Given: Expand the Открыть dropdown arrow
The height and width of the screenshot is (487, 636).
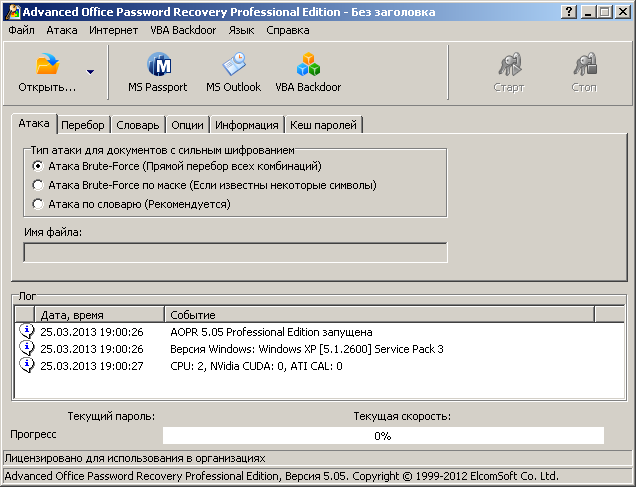Looking at the screenshot, I should pos(90,72).
